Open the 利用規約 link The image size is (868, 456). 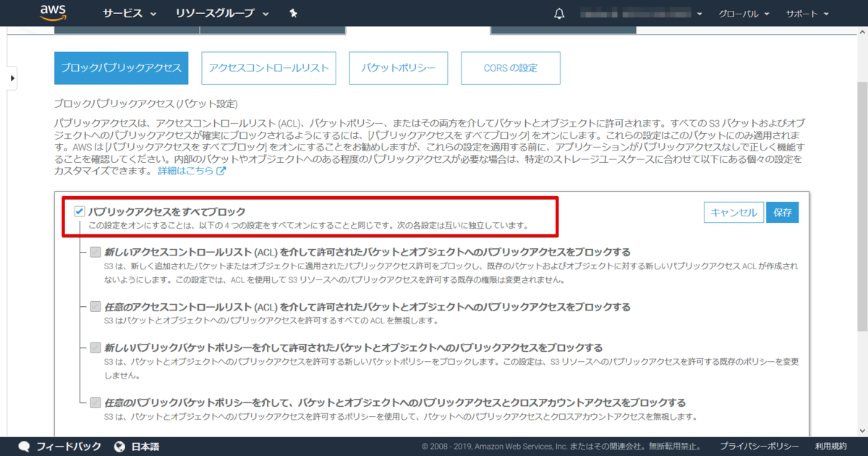tap(830, 447)
